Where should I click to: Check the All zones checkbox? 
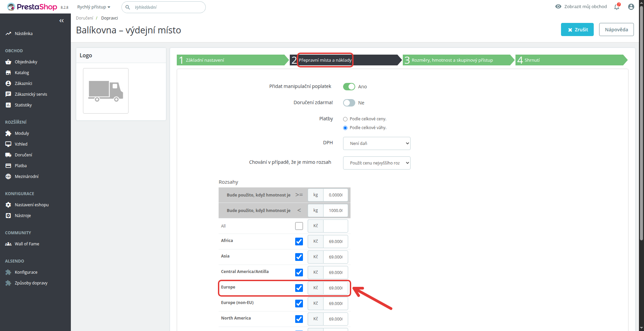point(299,226)
